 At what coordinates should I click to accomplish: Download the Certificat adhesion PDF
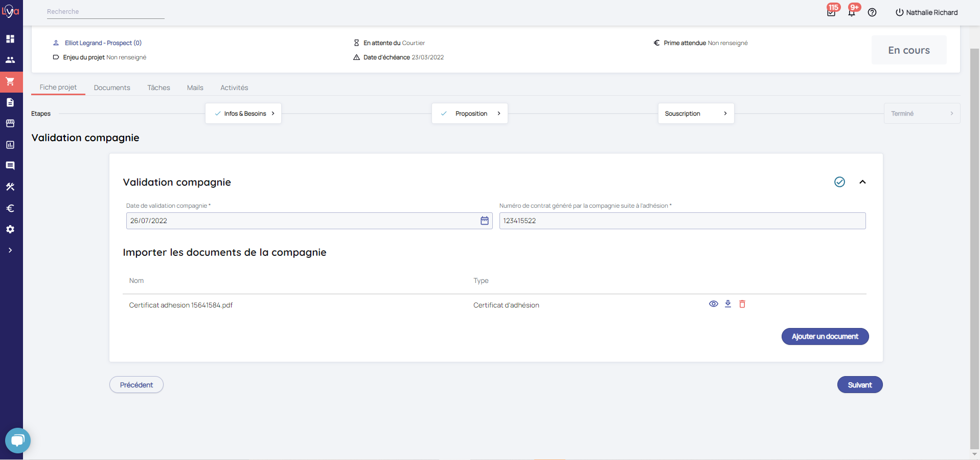[728, 304]
